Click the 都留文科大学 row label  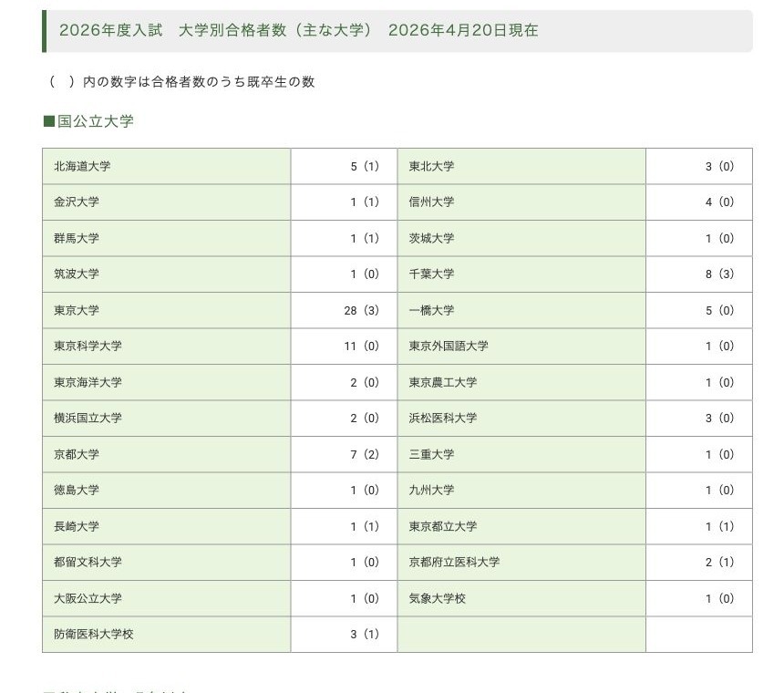(x=88, y=562)
